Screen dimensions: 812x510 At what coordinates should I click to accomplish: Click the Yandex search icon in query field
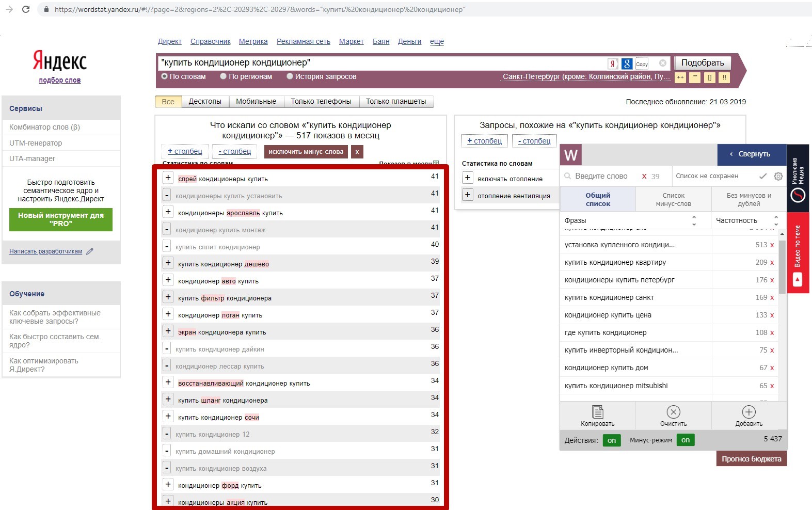pyautogui.click(x=613, y=63)
